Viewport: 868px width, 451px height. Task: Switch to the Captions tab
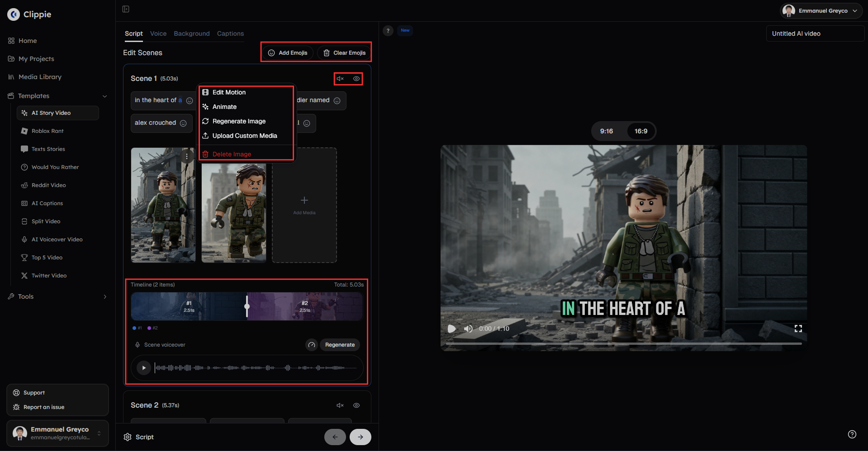click(230, 33)
